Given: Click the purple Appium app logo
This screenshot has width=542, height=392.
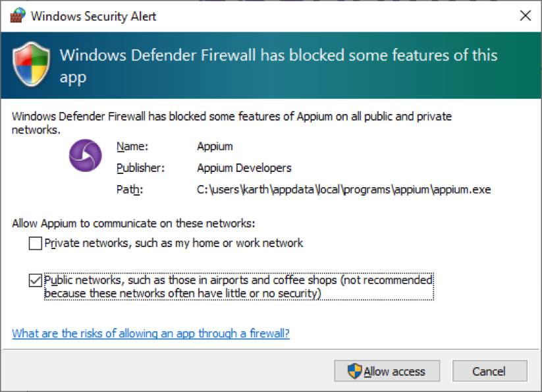Looking at the screenshot, I should click(x=86, y=155).
